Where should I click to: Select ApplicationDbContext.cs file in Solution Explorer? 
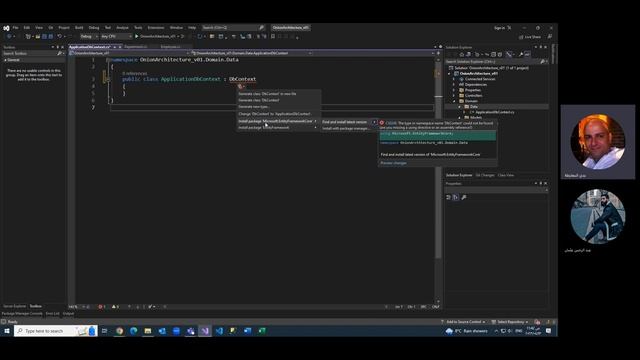tap(494, 112)
